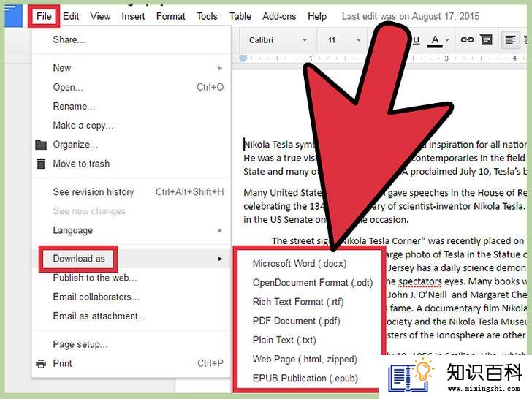Viewport: 532px width, 399px height.
Task: Click the Print printer icon
Action: (x=41, y=364)
